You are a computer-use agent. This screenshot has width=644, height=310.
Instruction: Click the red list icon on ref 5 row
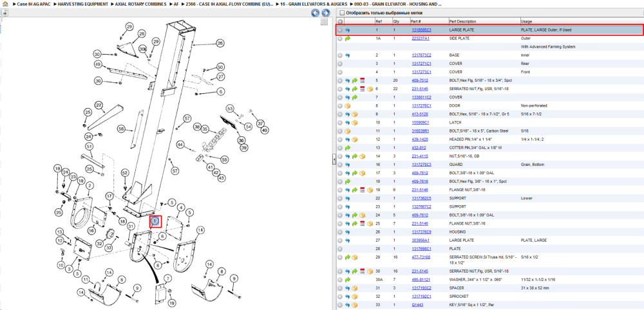(362, 80)
